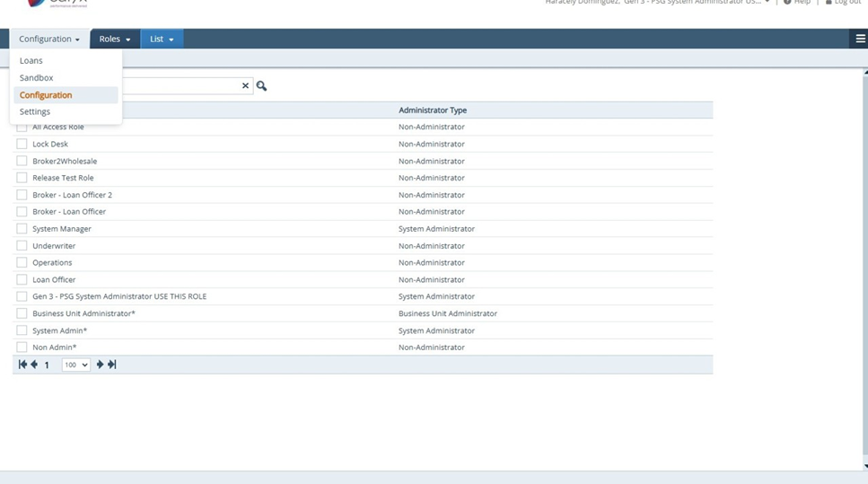This screenshot has width=868, height=484.
Task: Choose Sandbox from Configuration menu
Action: point(37,78)
